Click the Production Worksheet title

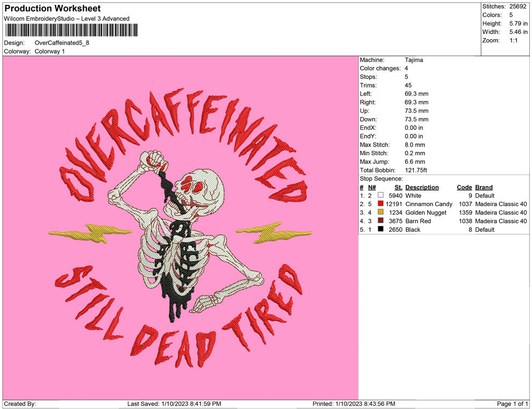53,8
